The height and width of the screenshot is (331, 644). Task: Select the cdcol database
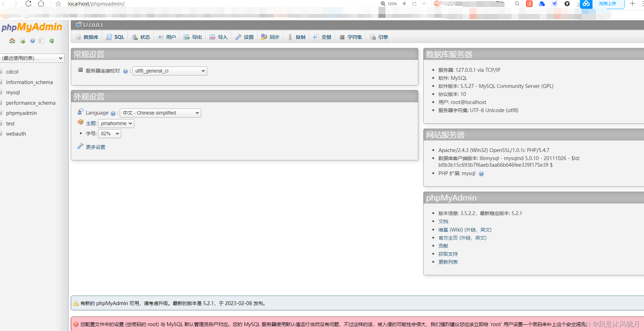[x=12, y=72]
